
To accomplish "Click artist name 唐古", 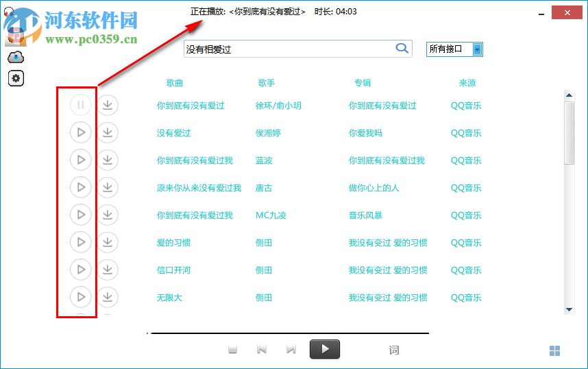I will point(264,188).
